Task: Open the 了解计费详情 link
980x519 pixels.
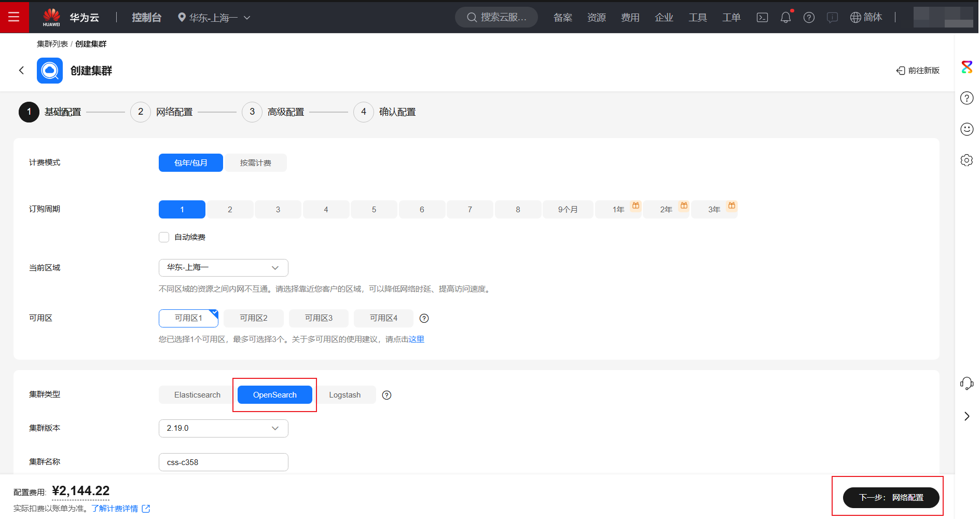Action: (x=115, y=509)
